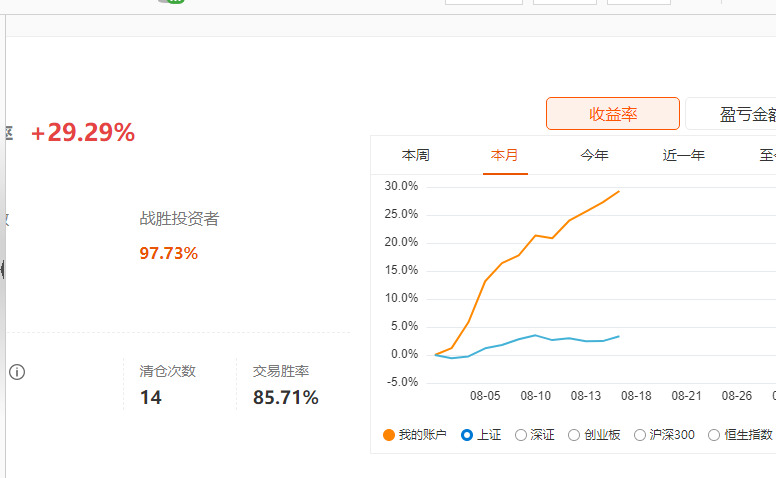776x478 pixels.
Task: Switch to the 本周 tab
Action: coord(416,155)
